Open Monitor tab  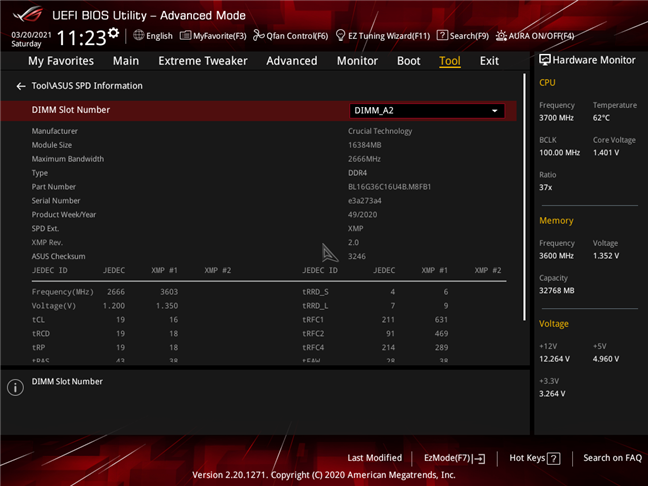point(357,61)
